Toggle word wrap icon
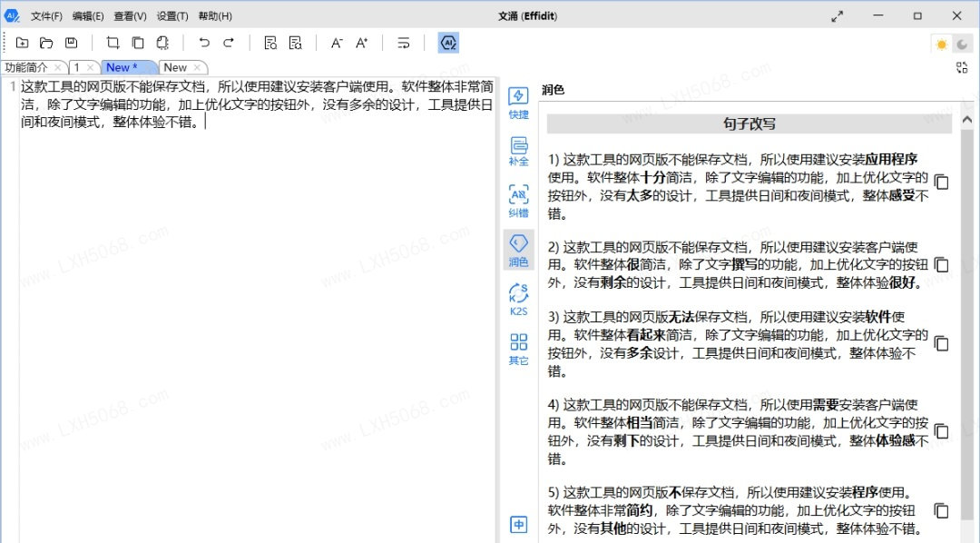Viewport: 980px width, 543px height. pyautogui.click(x=403, y=43)
